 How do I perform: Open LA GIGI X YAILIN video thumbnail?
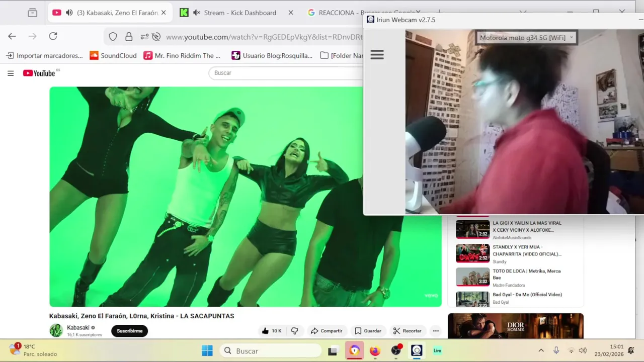(x=472, y=229)
